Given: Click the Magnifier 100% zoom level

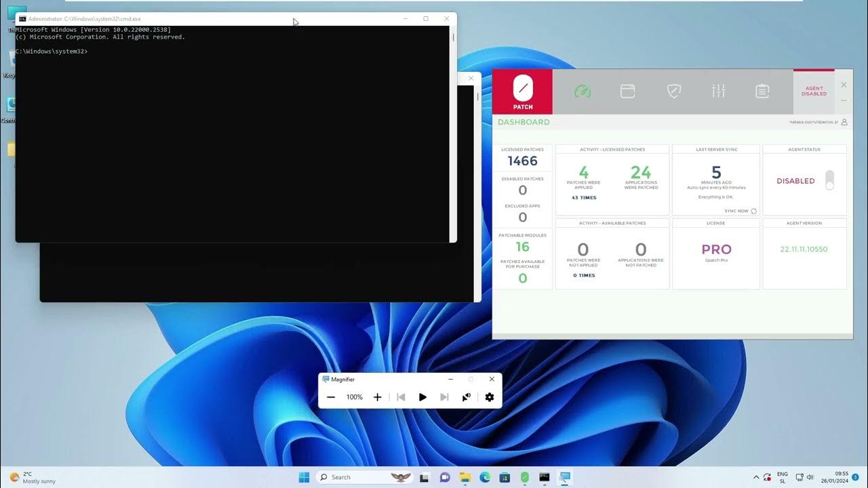Looking at the screenshot, I should 355,397.
